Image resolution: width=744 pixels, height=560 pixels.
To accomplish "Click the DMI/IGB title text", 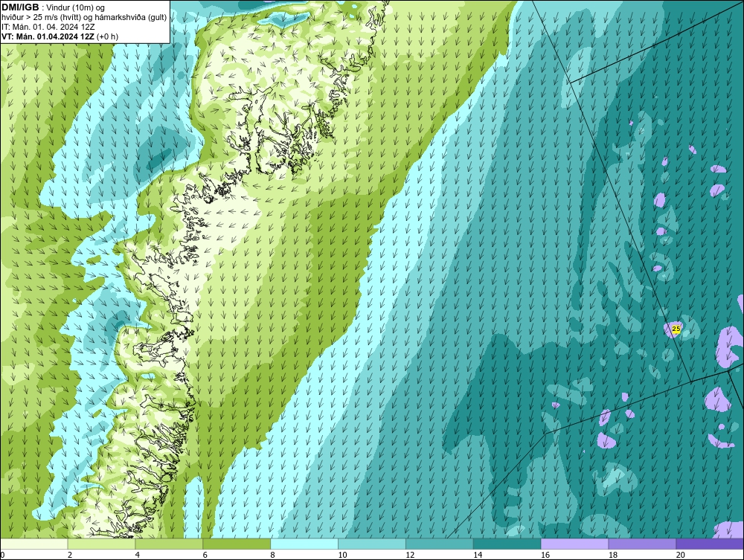I will click(20, 7).
